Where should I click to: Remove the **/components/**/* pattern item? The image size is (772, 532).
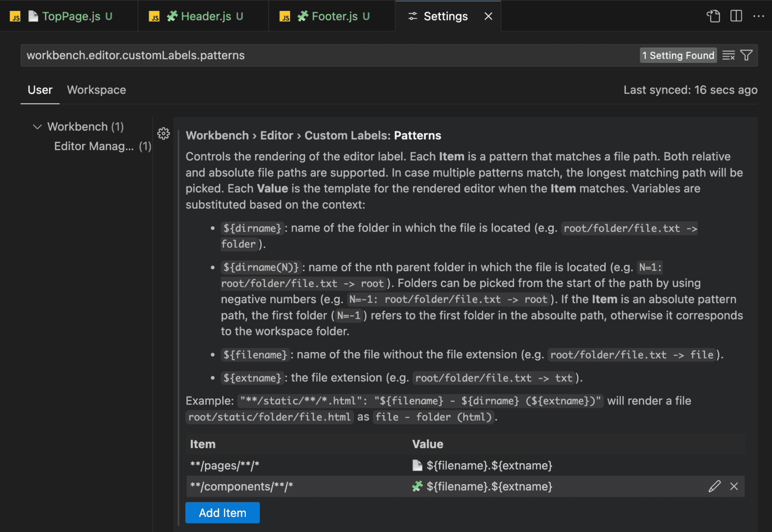point(734,486)
